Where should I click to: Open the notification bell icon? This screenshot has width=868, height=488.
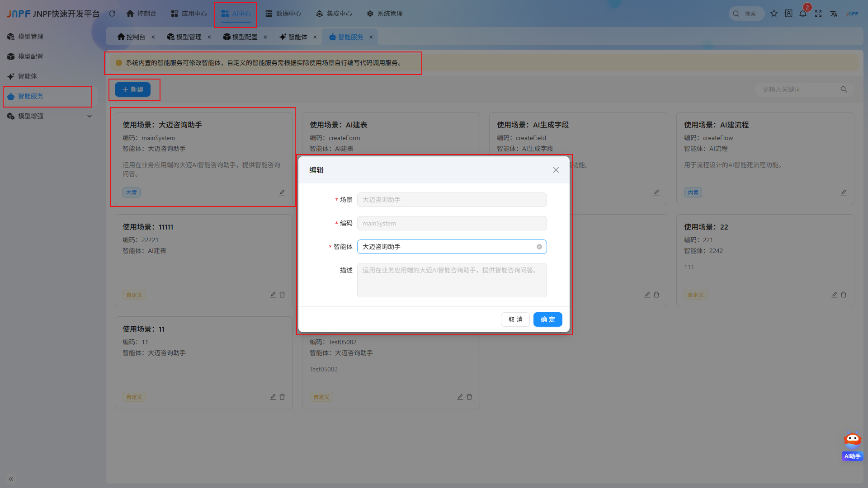pos(803,14)
